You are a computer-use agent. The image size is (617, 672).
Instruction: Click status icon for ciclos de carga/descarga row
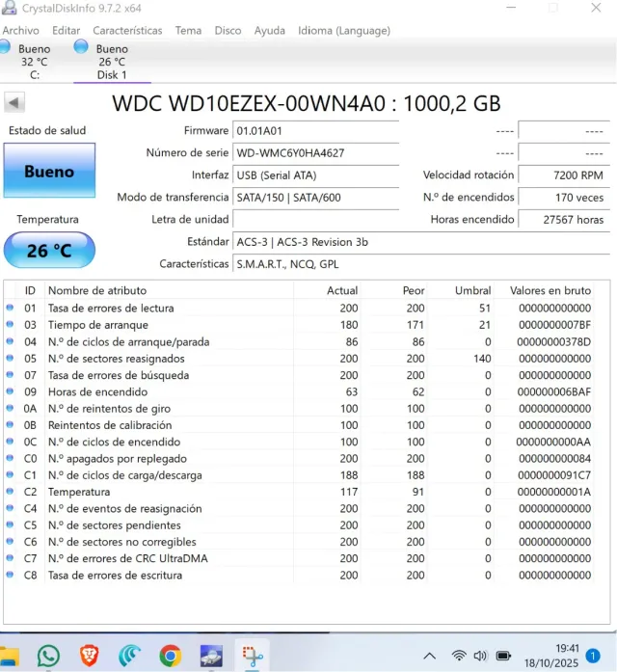click(10, 474)
